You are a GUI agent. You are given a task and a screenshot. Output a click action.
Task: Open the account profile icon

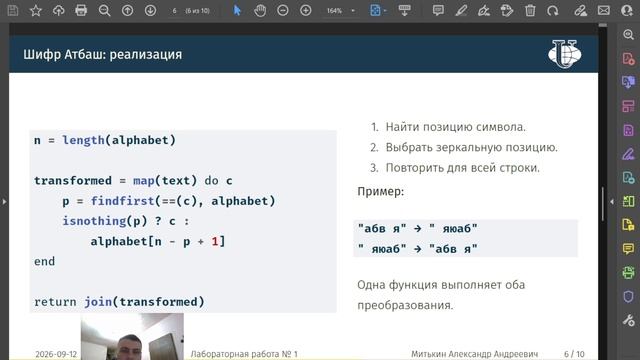point(627,10)
